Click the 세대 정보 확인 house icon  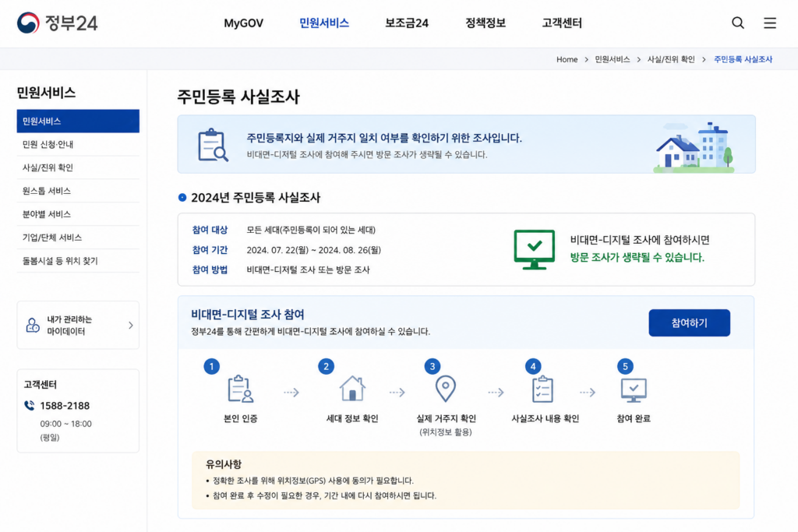tap(352, 389)
